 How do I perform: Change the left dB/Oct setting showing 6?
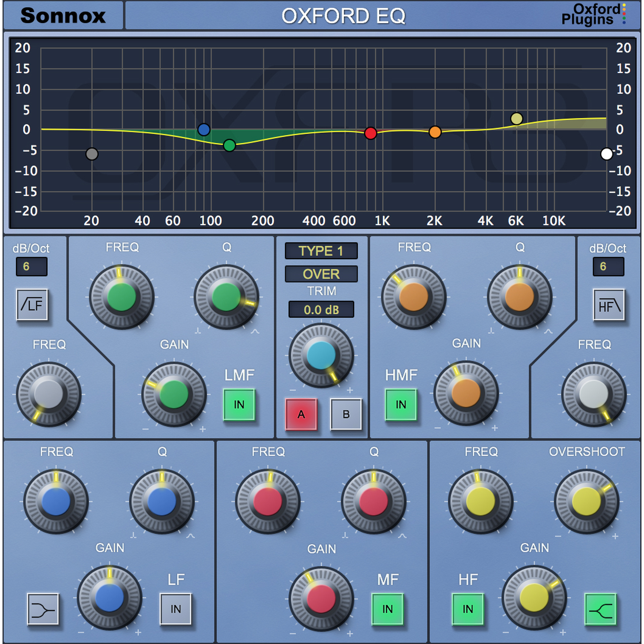[x=31, y=267]
